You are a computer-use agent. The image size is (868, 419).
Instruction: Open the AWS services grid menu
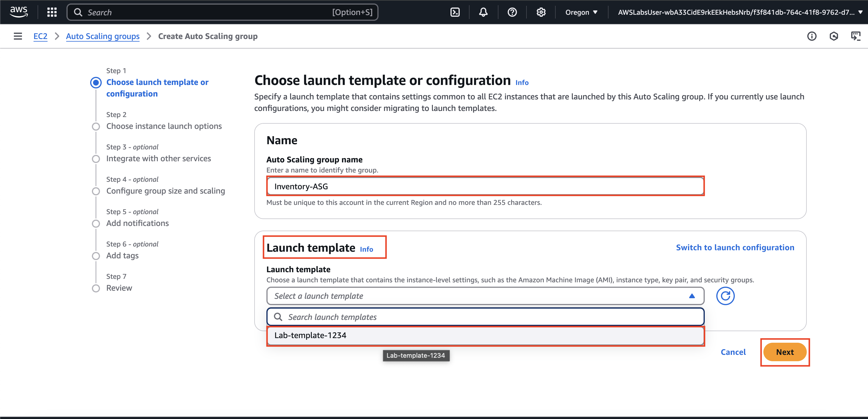point(52,12)
